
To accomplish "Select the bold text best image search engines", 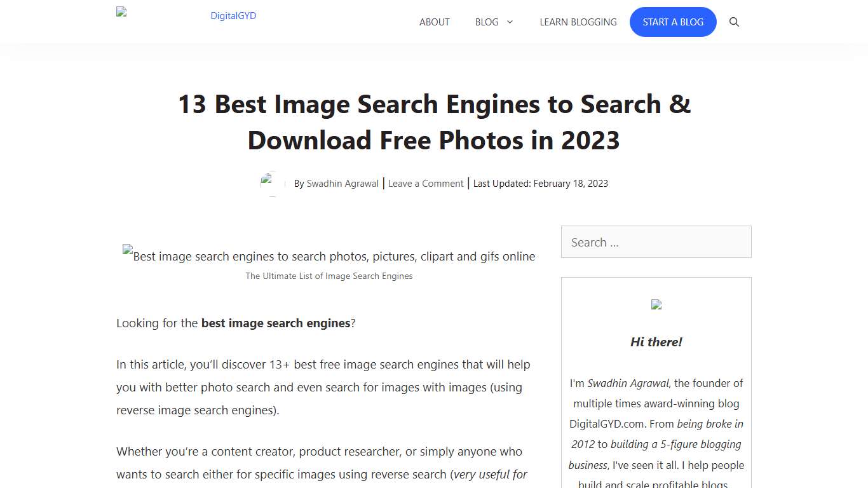I will (x=276, y=323).
